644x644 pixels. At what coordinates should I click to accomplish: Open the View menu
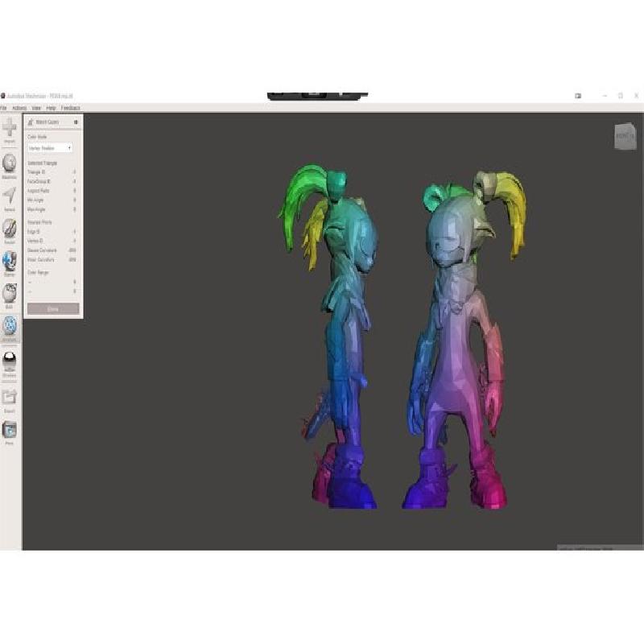click(x=36, y=107)
